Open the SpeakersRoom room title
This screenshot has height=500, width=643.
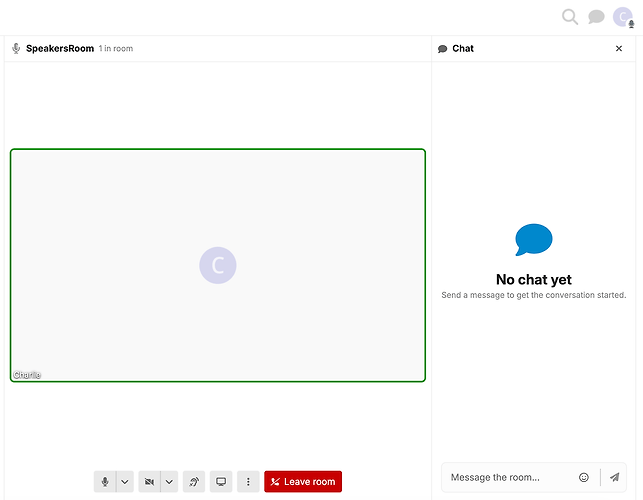click(x=60, y=48)
